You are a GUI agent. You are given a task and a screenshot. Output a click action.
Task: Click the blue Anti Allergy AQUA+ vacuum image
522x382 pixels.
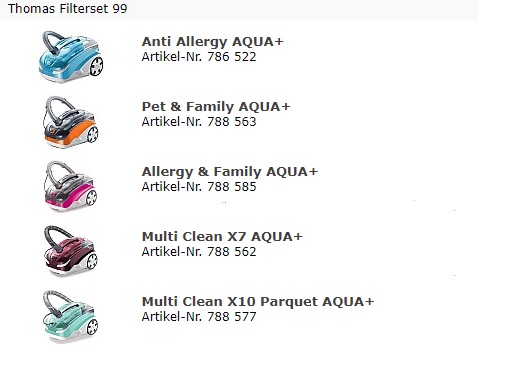(71, 56)
